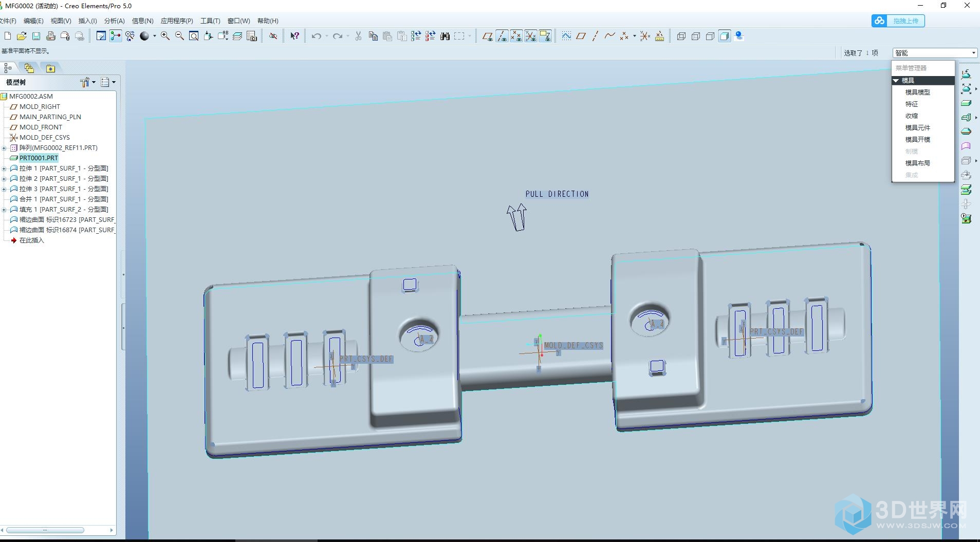This screenshot has height=542, width=980.
Task: Open the 编辑(E) menu
Action: click(33, 21)
